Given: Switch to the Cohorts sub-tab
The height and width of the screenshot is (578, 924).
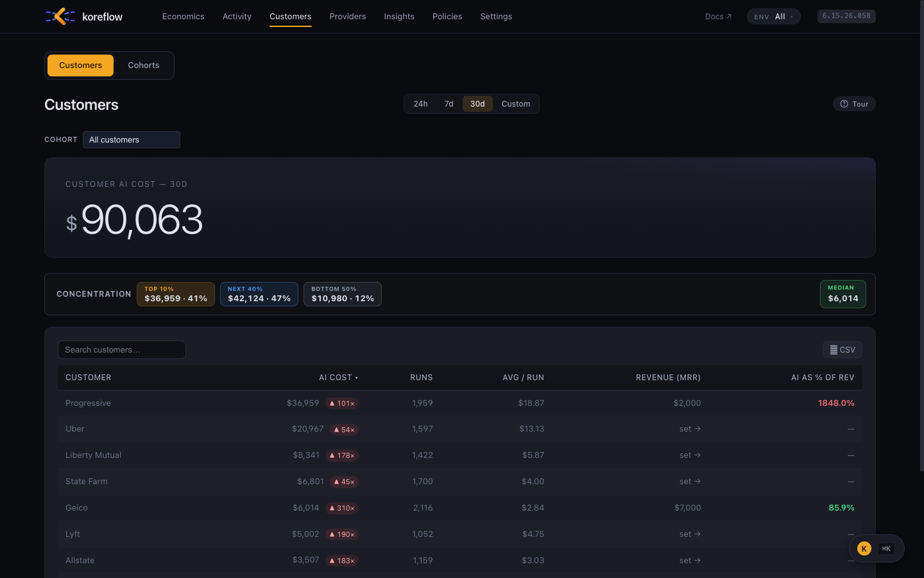Looking at the screenshot, I should click(144, 66).
